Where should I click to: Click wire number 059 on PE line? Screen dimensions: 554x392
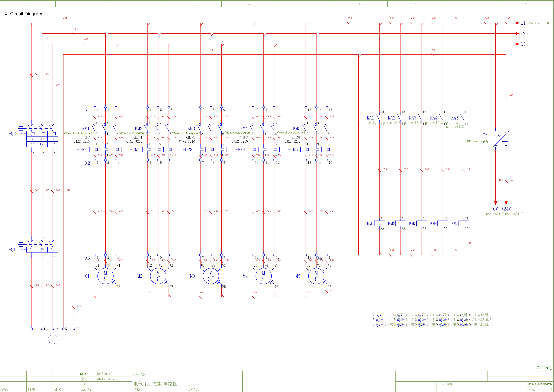(x=255, y=292)
